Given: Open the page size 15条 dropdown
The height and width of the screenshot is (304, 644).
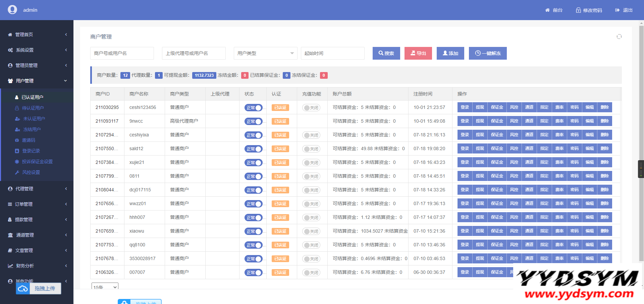Looking at the screenshot, I should [x=105, y=287].
